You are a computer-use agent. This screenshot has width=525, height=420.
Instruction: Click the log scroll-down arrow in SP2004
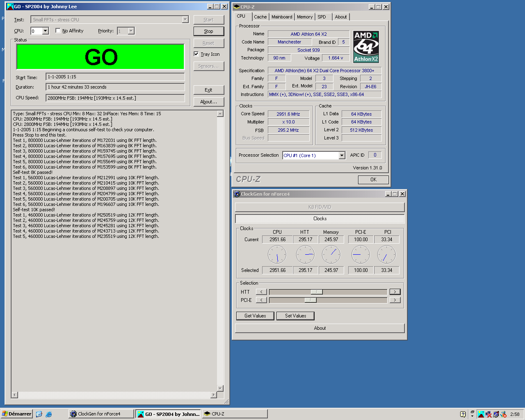point(220,388)
